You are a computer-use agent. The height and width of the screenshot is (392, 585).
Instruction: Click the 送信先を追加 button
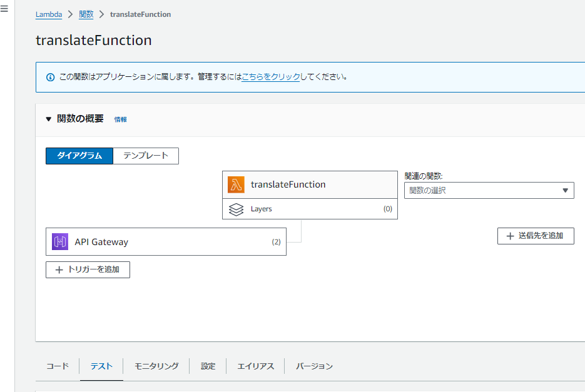pyautogui.click(x=536, y=236)
